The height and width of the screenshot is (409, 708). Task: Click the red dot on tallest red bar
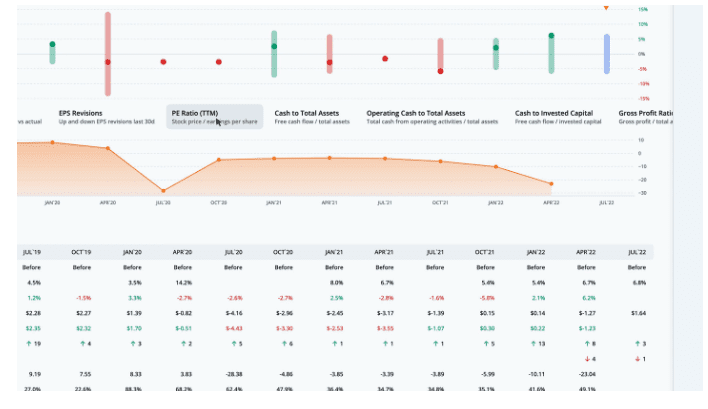[x=108, y=62]
